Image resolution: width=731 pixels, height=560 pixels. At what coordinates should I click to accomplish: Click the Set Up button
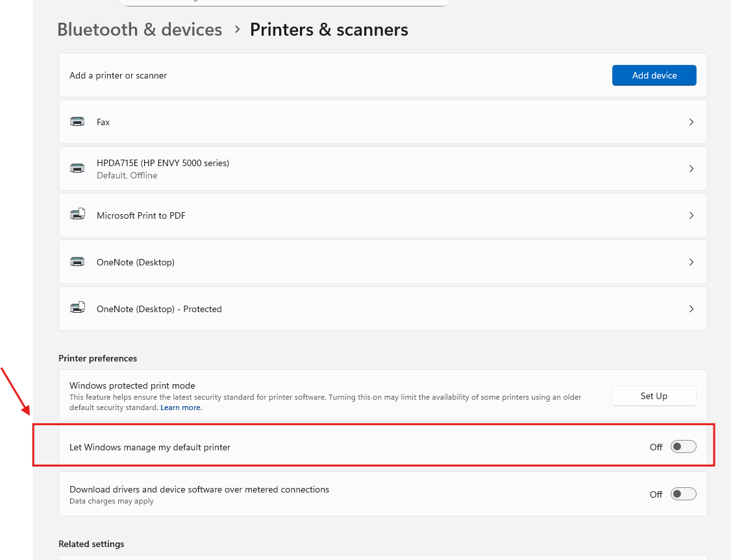(654, 396)
